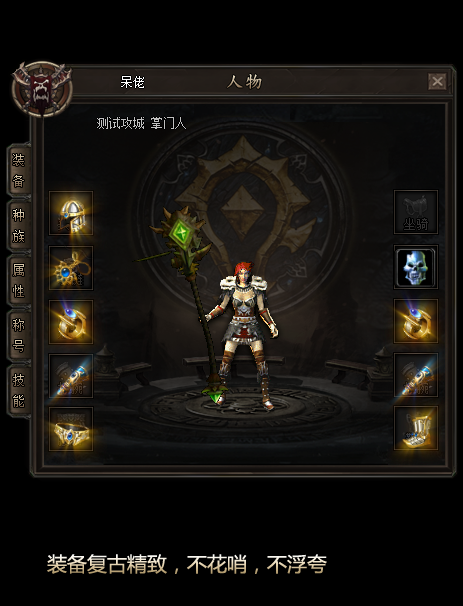Click the left blue scroll slot
This screenshot has width=463, height=606.
(x=71, y=376)
